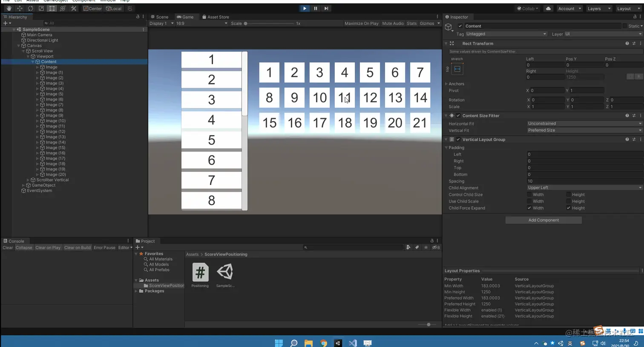Click the Add Component button
Viewport: 644px width, 347px height.
(543, 220)
